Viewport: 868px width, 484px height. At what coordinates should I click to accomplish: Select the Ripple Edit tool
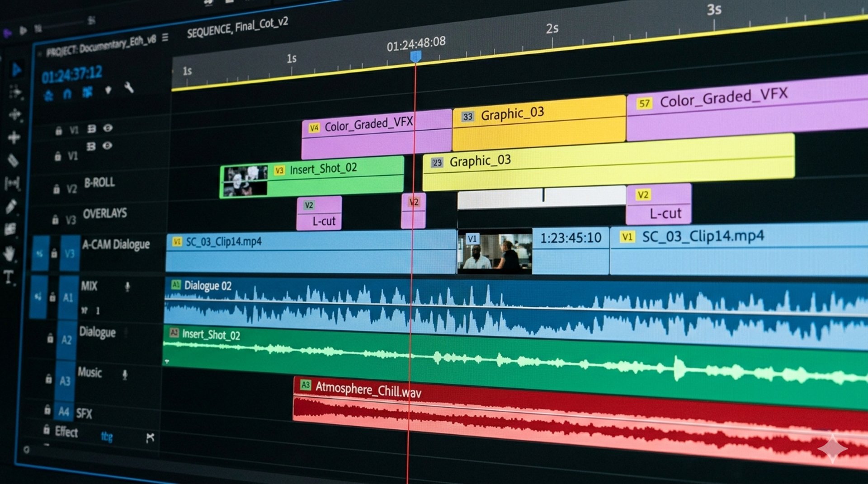click(x=14, y=114)
